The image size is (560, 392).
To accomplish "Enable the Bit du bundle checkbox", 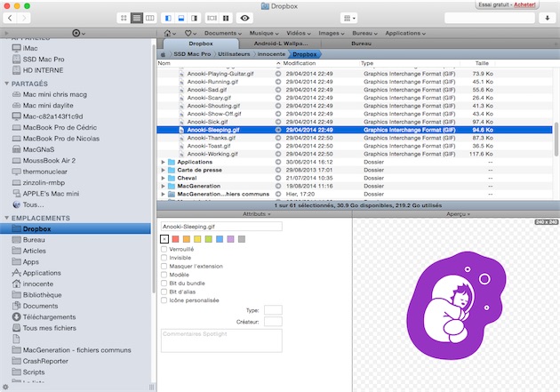I will pyautogui.click(x=164, y=284).
